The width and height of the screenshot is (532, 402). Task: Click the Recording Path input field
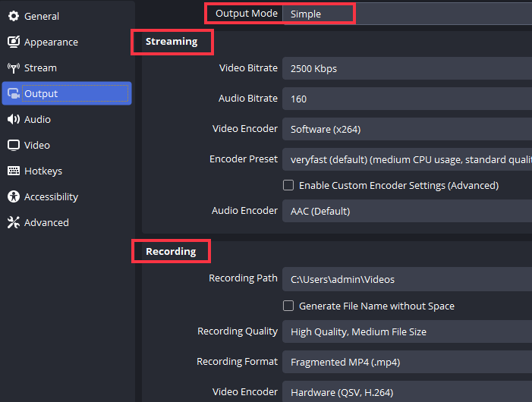coord(406,279)
